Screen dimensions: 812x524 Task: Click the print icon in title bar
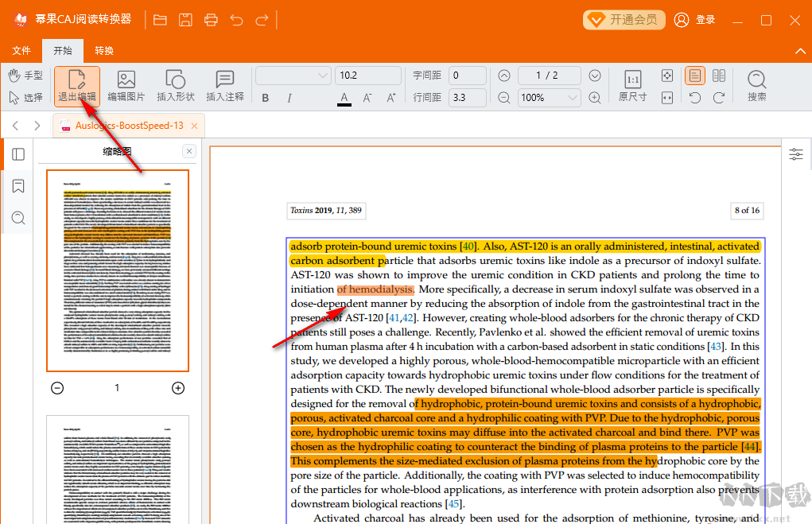click(211, 20)
